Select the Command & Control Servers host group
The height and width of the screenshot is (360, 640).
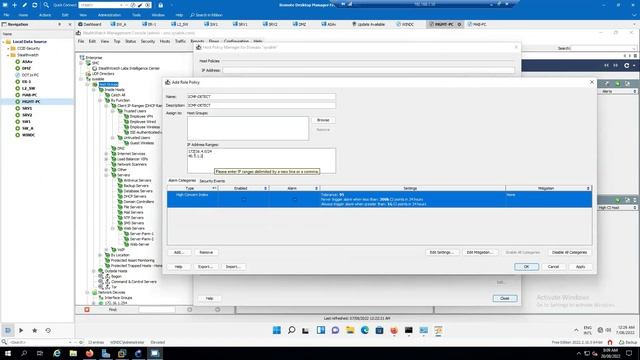click(133, 282)
